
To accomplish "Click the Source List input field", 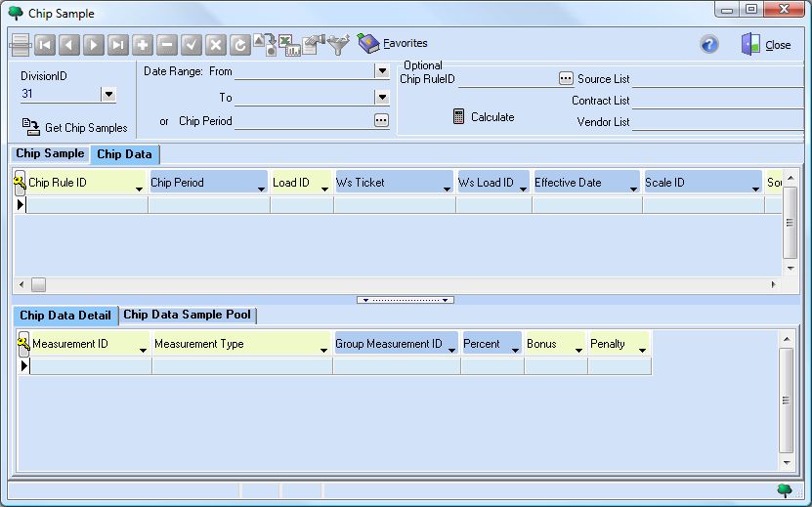I will pos(719,79).
